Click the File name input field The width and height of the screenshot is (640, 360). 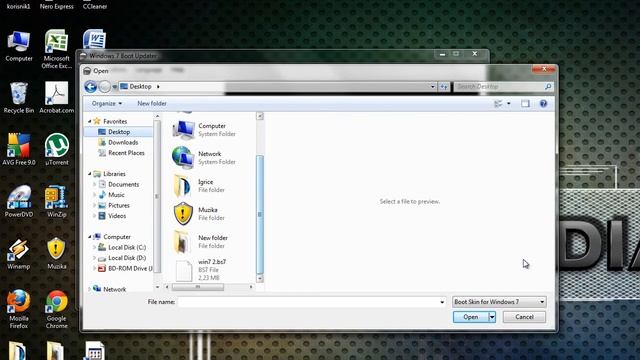coord(308,302)
